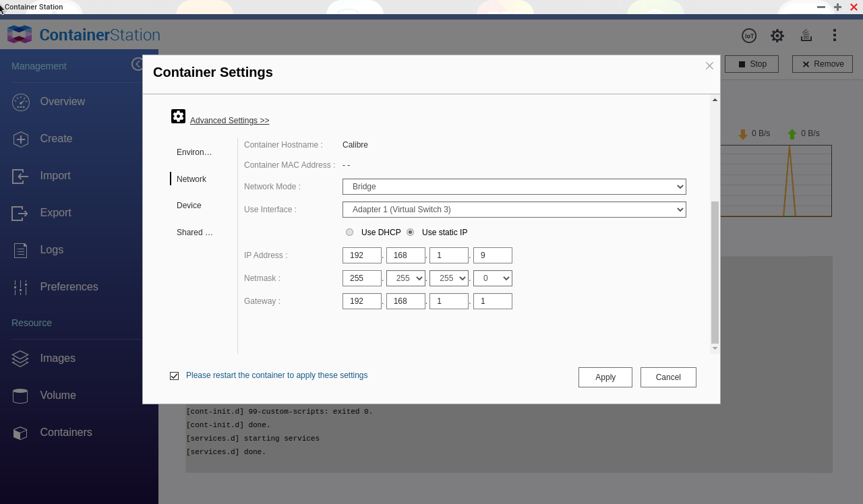
Task: Toggle the restart container checkbox
Action: tap(175, 376)
